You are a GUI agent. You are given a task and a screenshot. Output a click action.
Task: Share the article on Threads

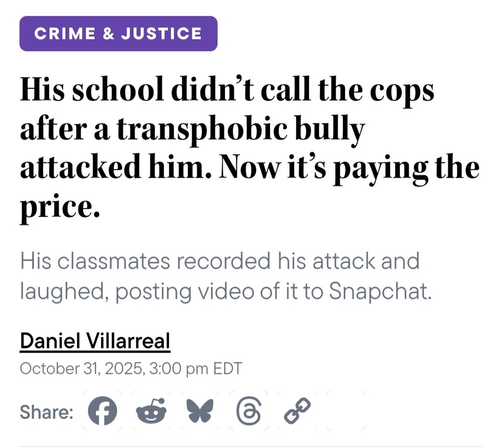tap(248, 411)
